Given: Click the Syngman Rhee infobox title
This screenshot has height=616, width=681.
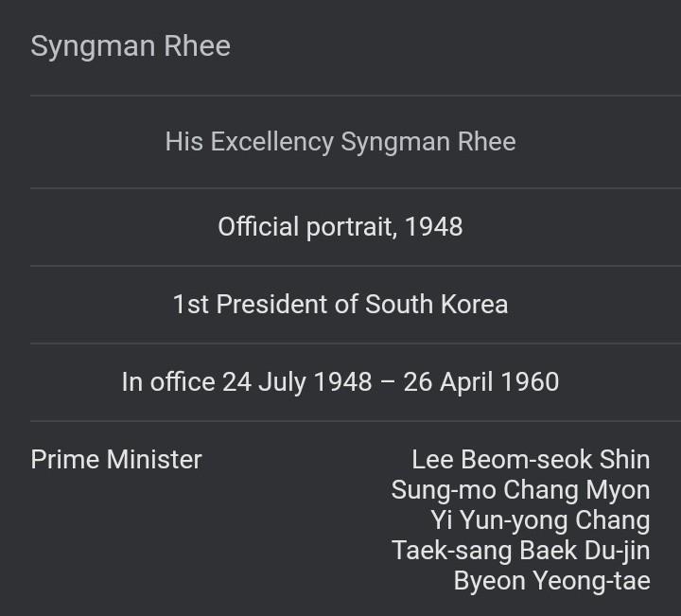Looking at the screenshot, I should 131,46.
